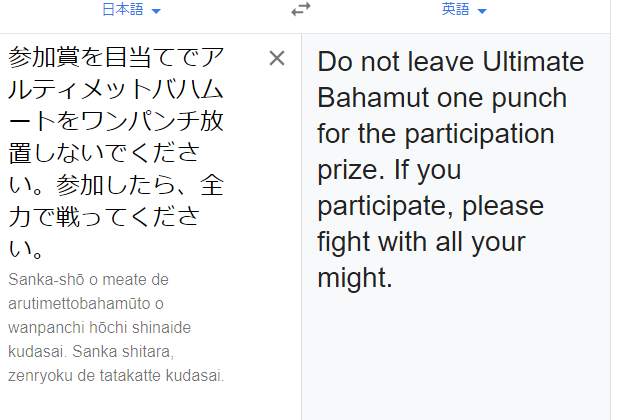Select the 日本語 source language label

pos(123,10)
